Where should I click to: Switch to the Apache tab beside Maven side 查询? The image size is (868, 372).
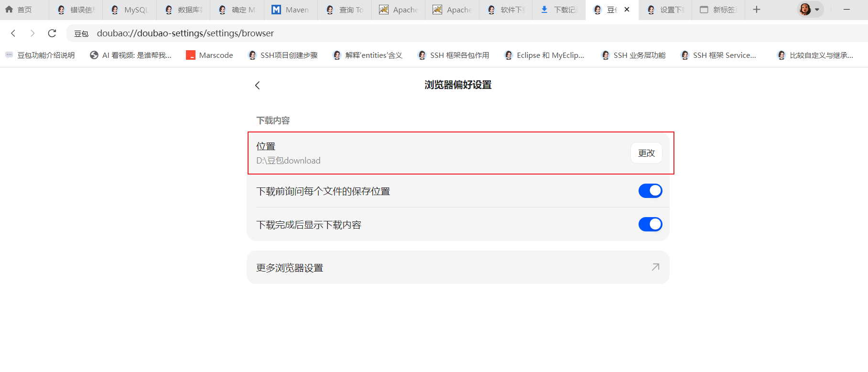point(399,10)
